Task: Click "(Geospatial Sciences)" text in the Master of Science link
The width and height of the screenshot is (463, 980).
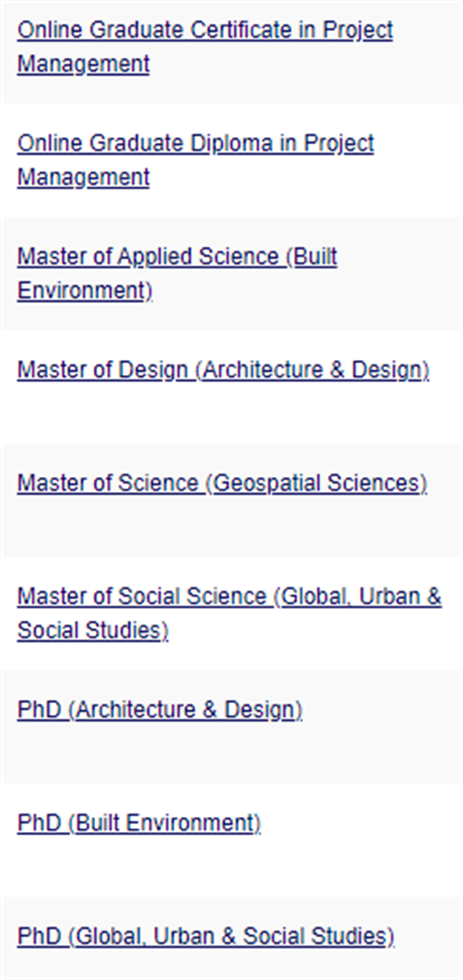Action: pos(316,483)
